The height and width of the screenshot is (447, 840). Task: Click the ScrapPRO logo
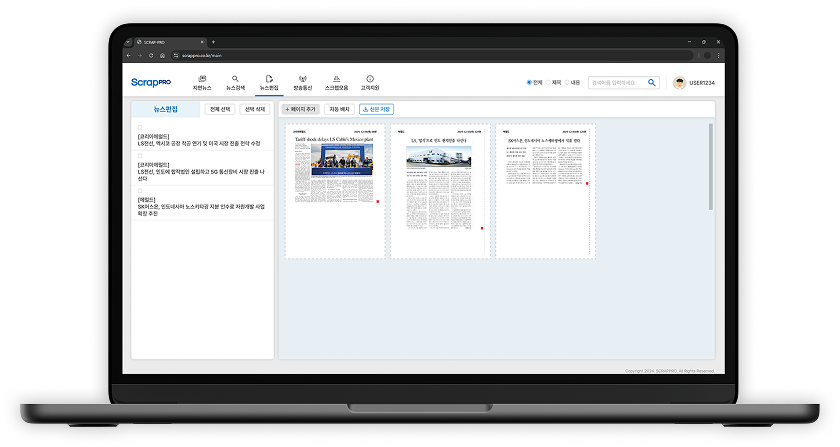tap(152, 83)
